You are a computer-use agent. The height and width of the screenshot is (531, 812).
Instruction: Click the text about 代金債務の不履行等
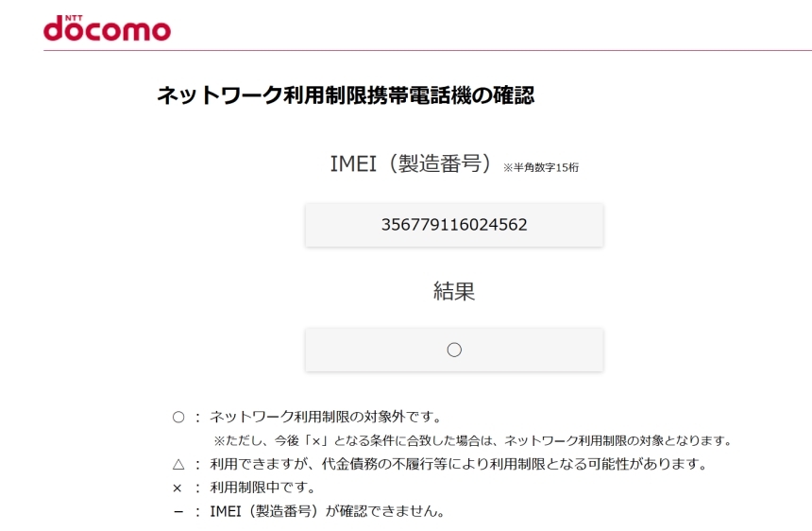pyautogui.click(x=459, y=464)
